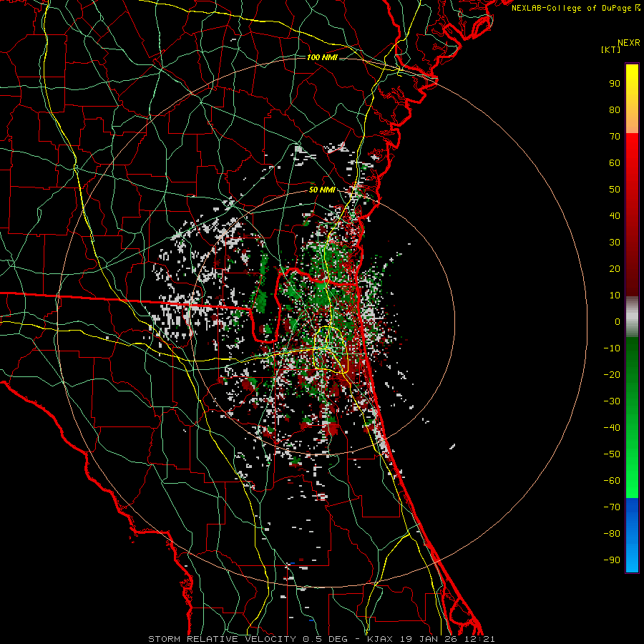This screenshot has height=644, width=644.
Task: Click the 0 value on velocity scale
Action: 618,321
